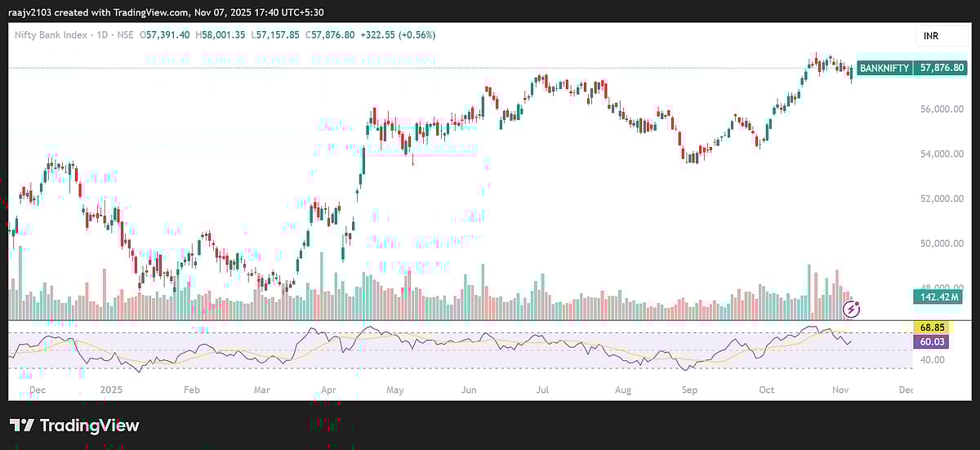Click the Nifty Bank Index chart title
This screenshot has width=980, height=450.
coord(53,35)
